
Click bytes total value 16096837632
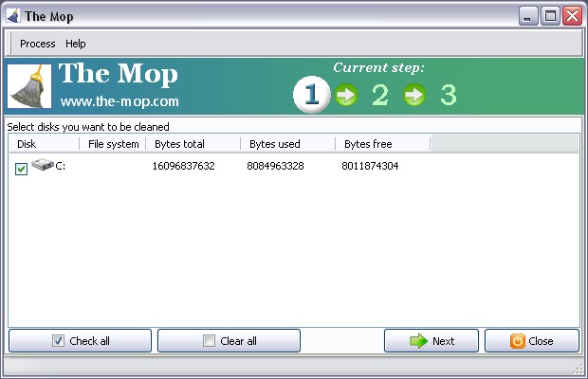click(183, 166)
